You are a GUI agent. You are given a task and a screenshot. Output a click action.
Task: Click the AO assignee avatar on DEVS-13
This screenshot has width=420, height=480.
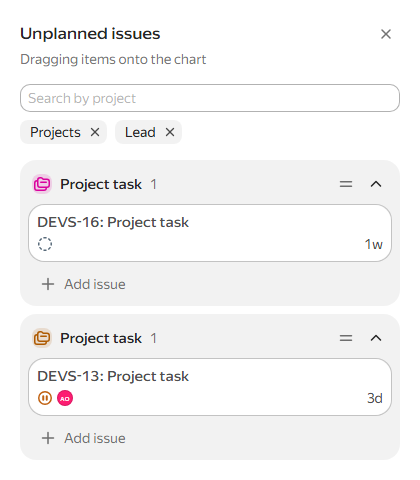coord(65,398)
